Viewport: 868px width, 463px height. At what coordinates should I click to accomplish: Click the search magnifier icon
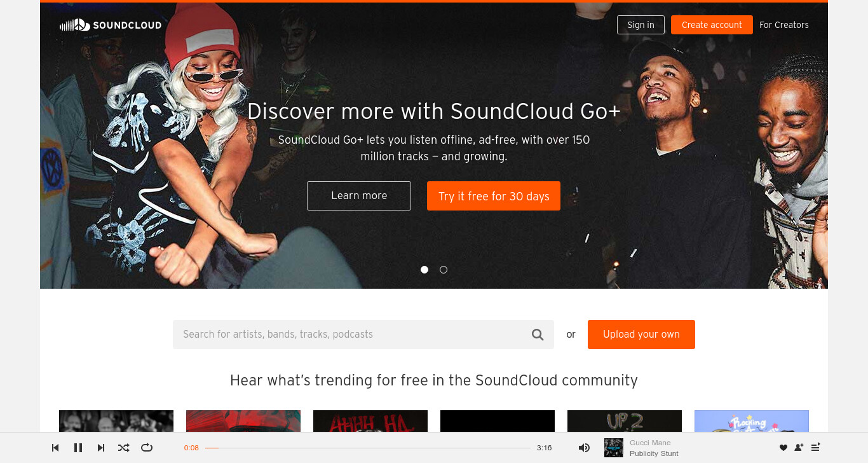pyautogui.click(x=538, y=335)
